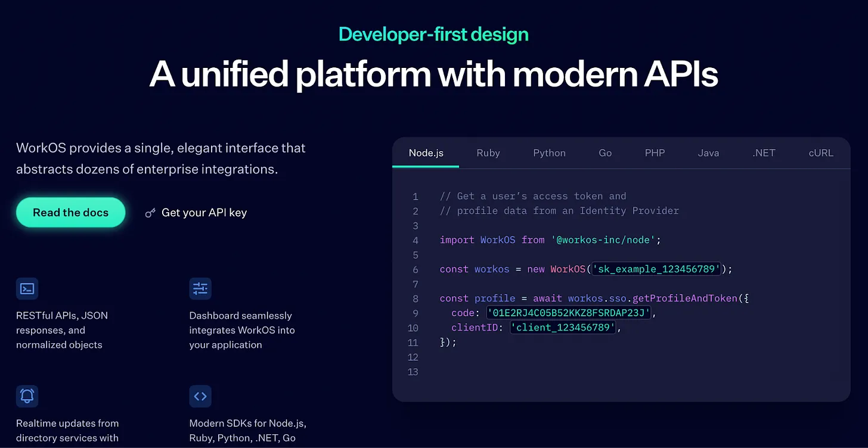Switch to the Ruby code tab
The height and width of the screenshot is (448, 868).
coord(488,153)
